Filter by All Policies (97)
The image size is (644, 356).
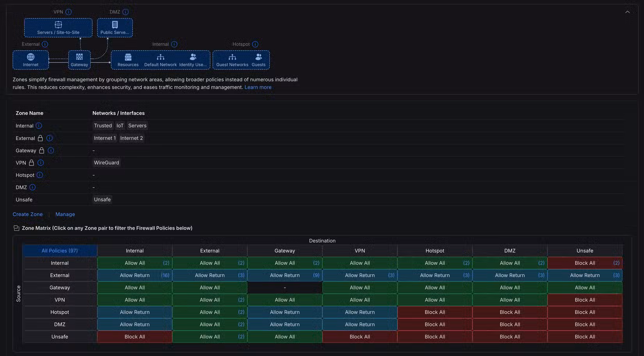pyautogui.click(x=60, y=251)
